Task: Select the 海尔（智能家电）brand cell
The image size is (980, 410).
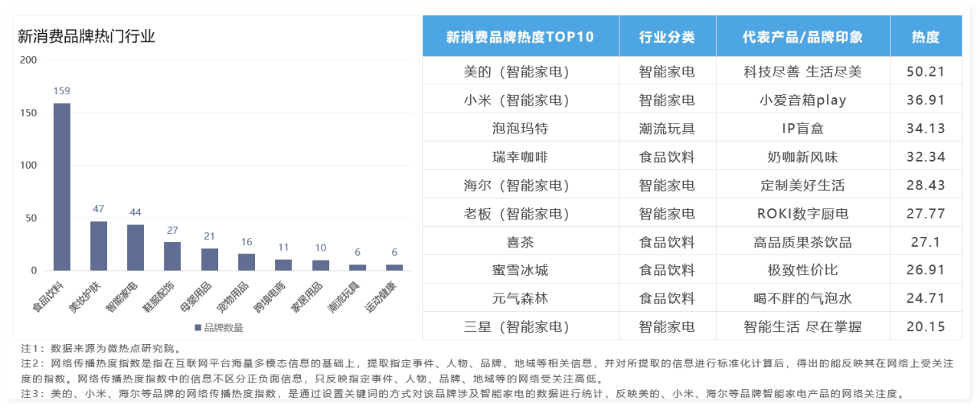Action: pyautogui.click(x=521, y=185)
